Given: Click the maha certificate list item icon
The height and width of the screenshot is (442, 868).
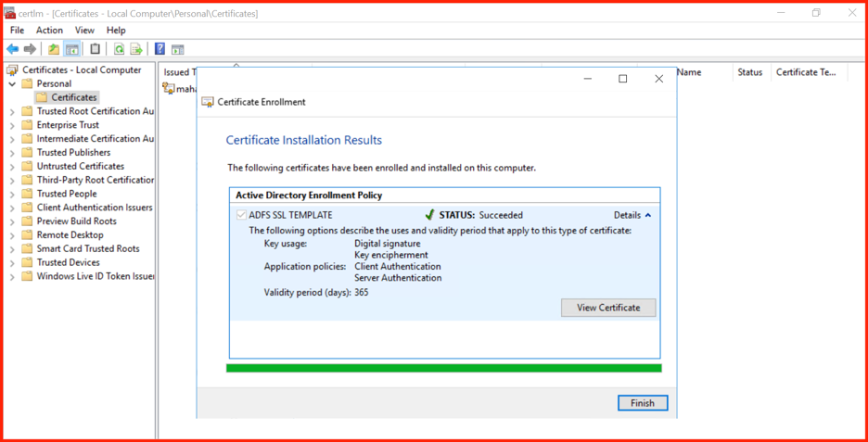Looking at the screenshot, I should coord(168,88).
